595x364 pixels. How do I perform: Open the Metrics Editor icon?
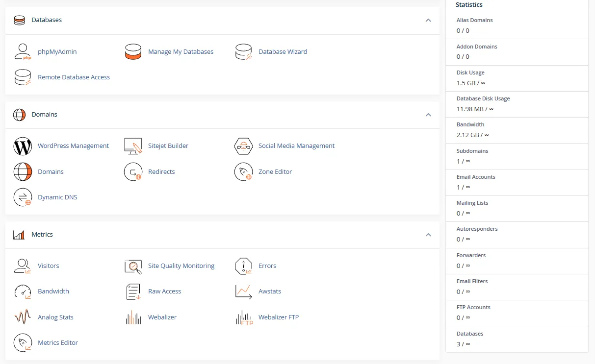(23, 343)
